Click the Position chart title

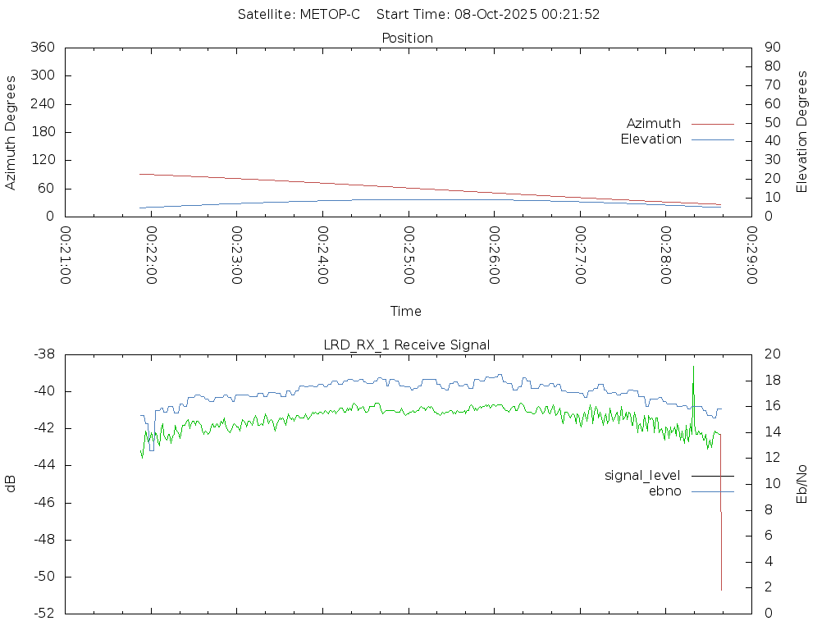pos(407,38)
